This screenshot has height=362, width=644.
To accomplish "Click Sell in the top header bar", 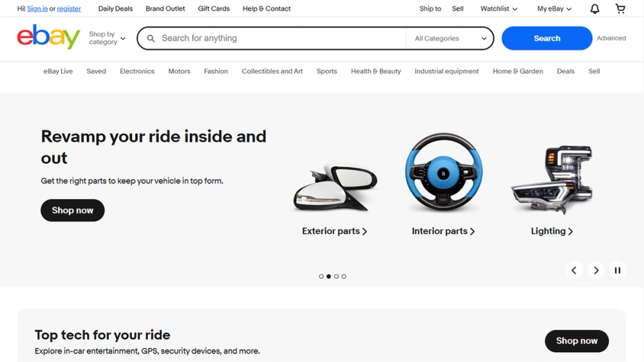I will point(457,8).
